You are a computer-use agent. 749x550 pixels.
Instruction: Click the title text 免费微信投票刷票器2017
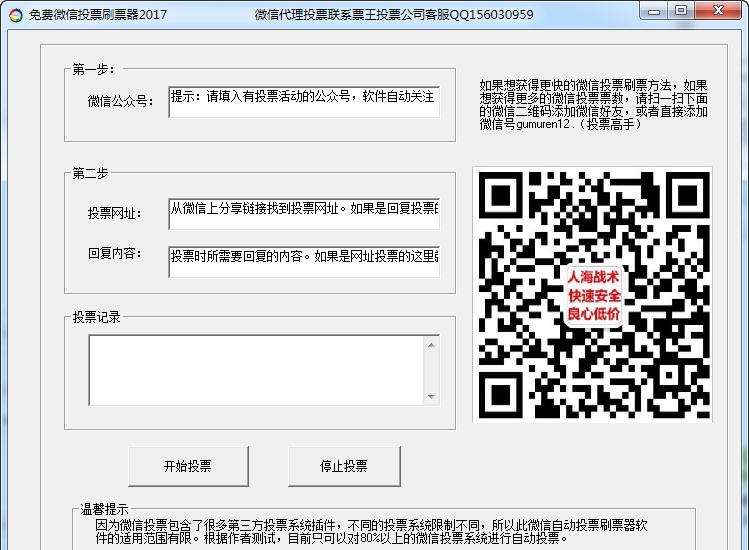pyautogui.click(x=98, y=15)
